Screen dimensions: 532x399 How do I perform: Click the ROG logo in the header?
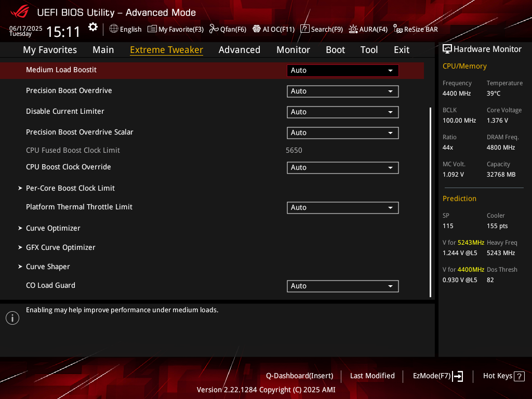coord(20,12)
